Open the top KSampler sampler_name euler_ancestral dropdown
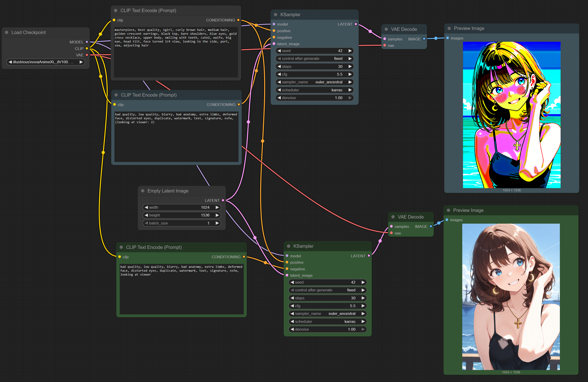 coord(314,82)
